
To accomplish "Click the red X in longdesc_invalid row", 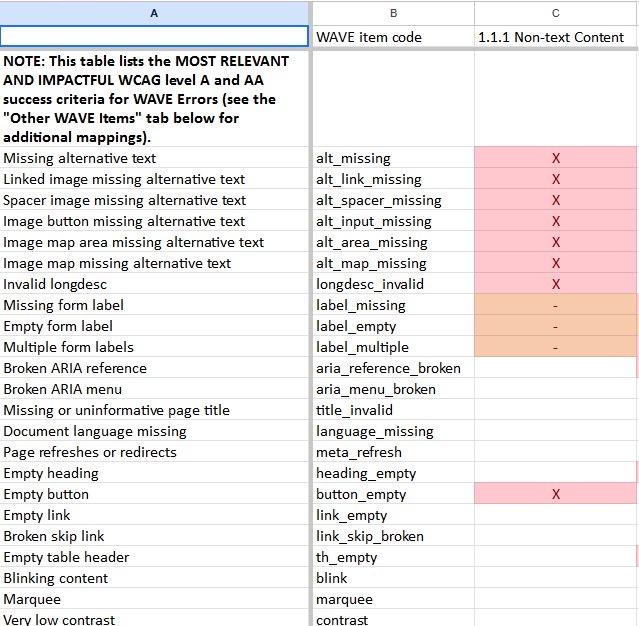I will pyautogui.click(x=556, y=284).
